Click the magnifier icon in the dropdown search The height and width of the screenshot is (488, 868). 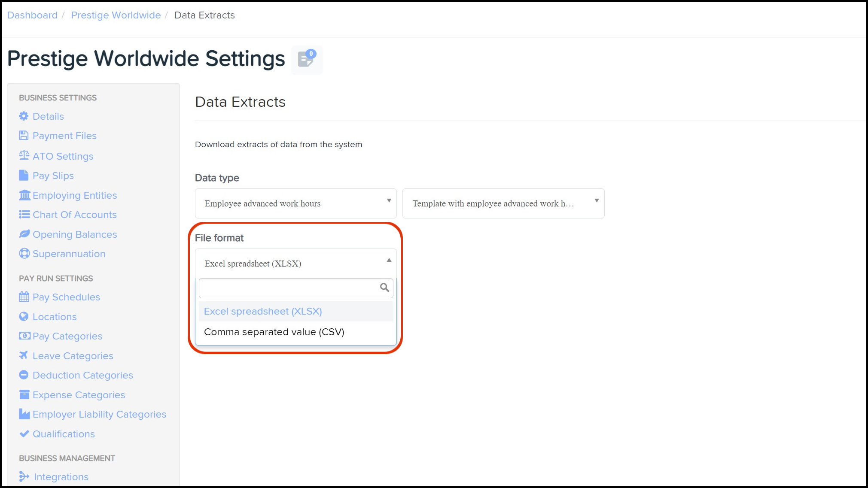384,288
